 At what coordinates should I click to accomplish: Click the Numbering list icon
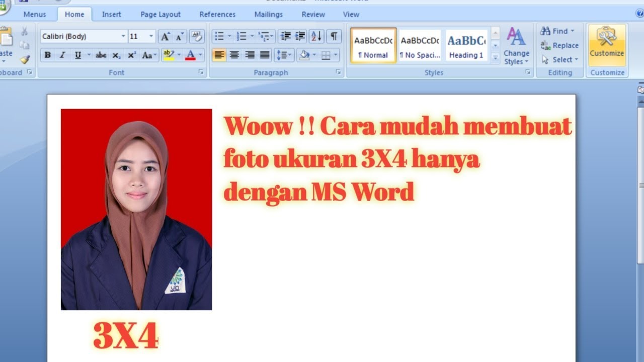(x=242, y=36)
